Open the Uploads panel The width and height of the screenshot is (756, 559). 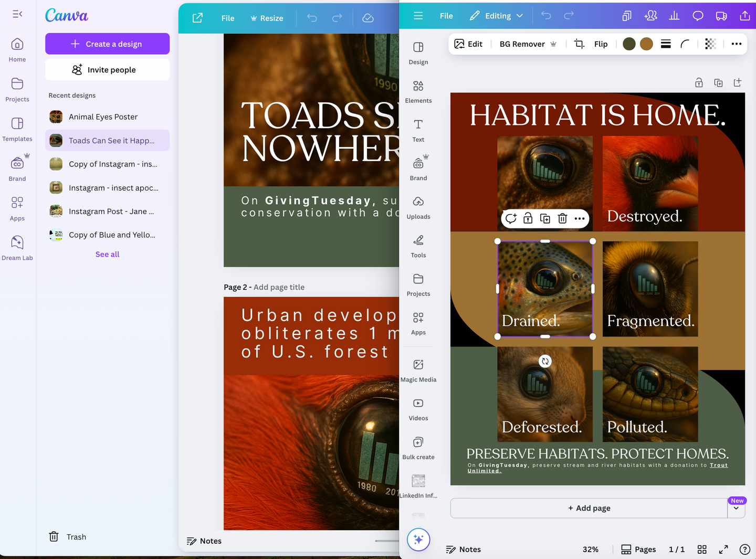[418, 207]
